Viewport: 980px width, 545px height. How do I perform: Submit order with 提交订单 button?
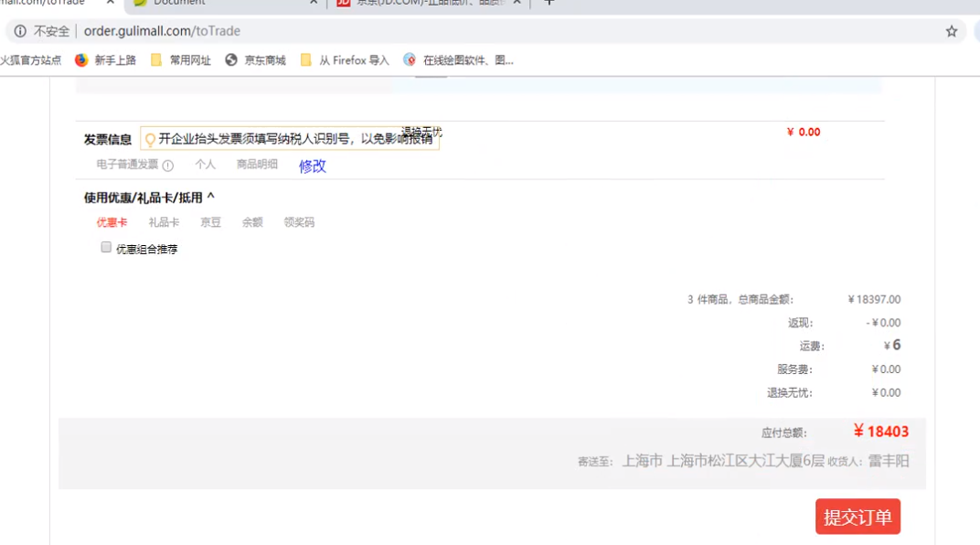point(857,517)
